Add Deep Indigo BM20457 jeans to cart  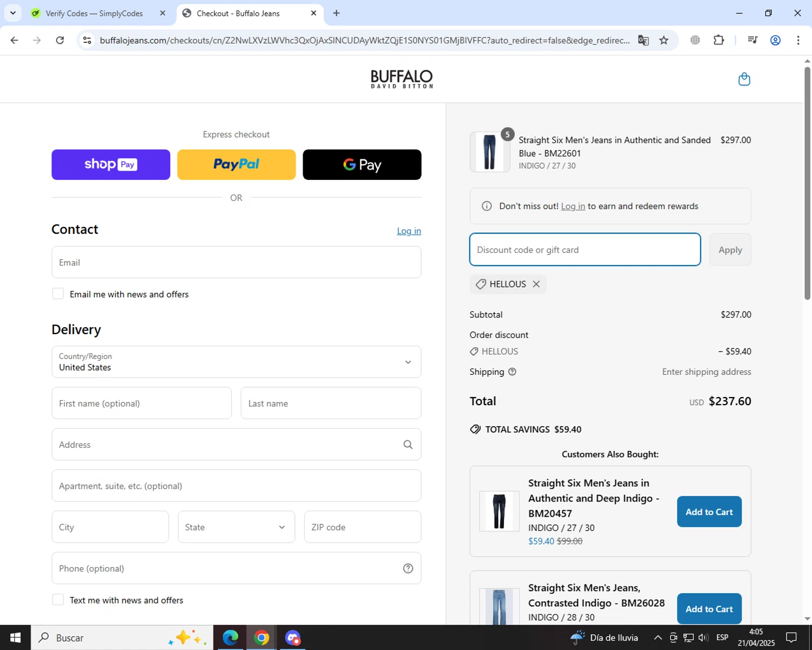pyautogui.click(x=709, y=512)
